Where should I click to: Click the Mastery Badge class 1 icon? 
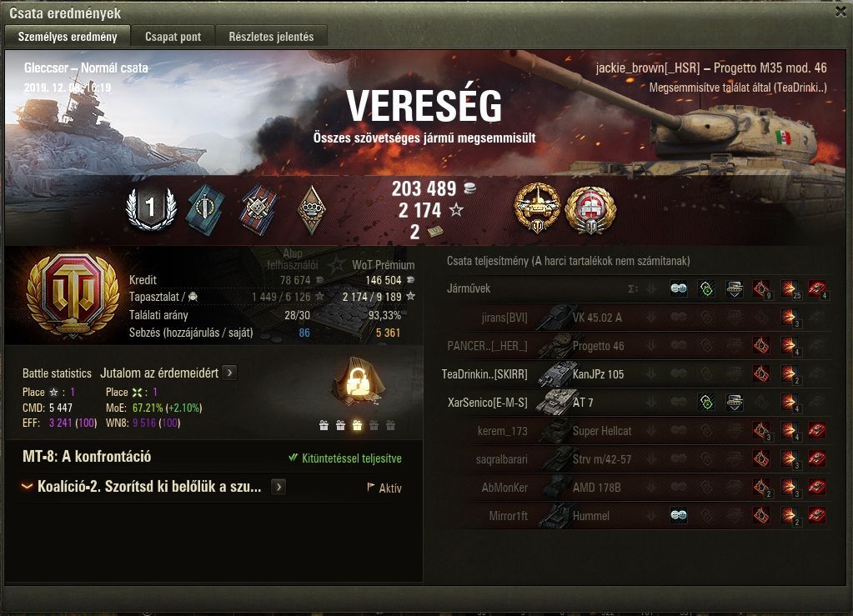tap(151, 208)
